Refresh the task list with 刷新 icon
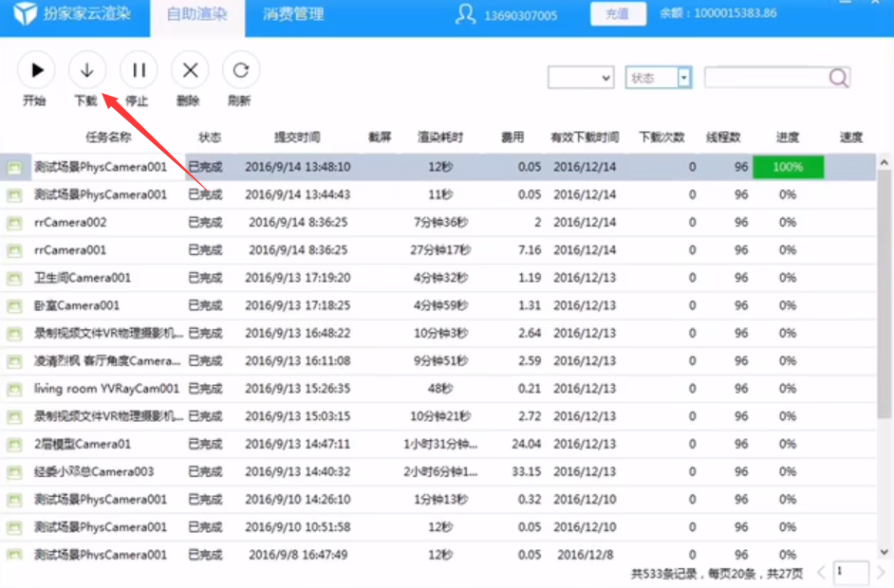This screenshot has height=588, width=894. [x=240, y=69]
